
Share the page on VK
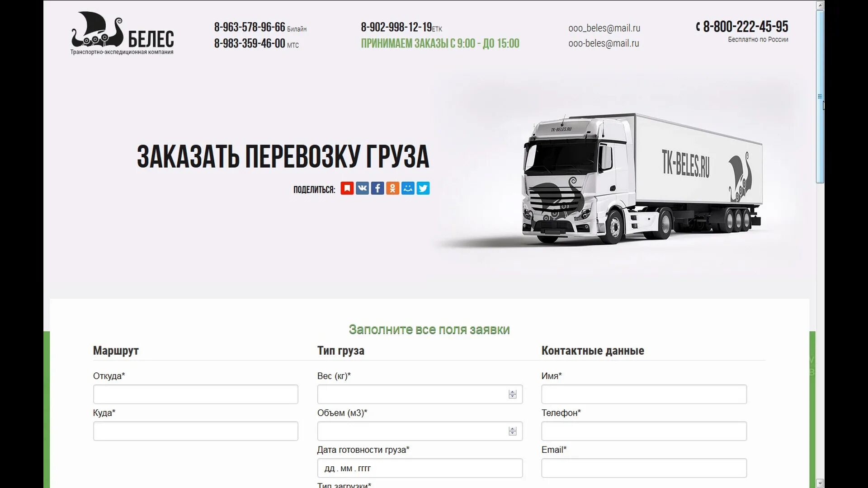click(362, 188)
